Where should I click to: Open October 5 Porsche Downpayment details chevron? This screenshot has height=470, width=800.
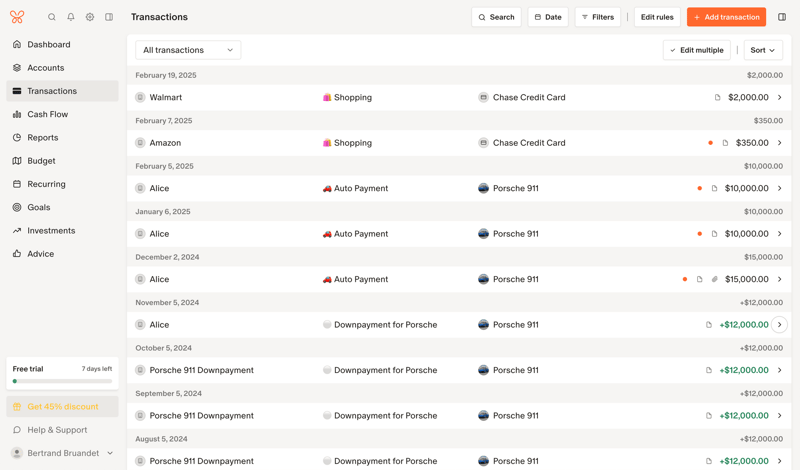point(780,370)
